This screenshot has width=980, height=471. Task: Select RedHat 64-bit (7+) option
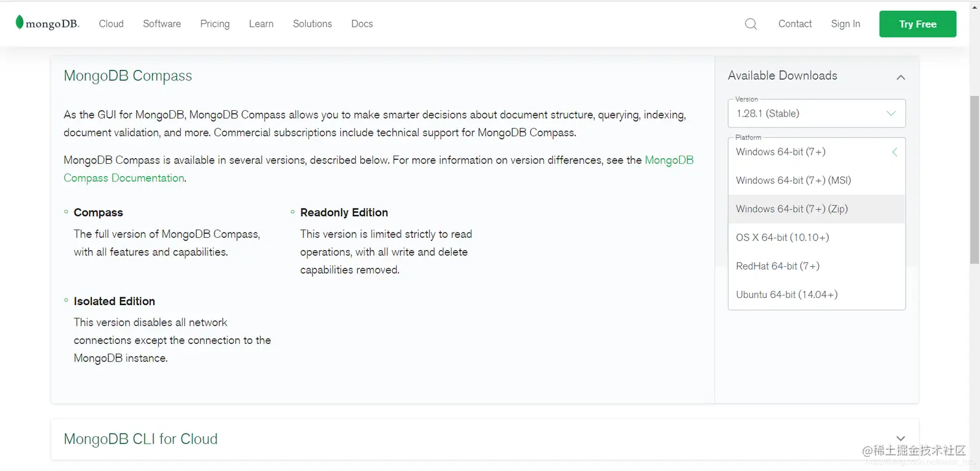tap(817, 266)
